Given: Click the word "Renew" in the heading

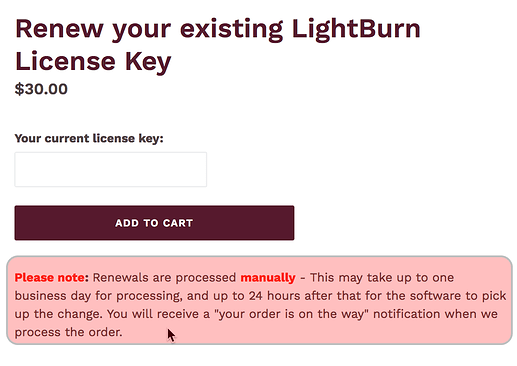Looking at the screenshot, I should (59, 29).
